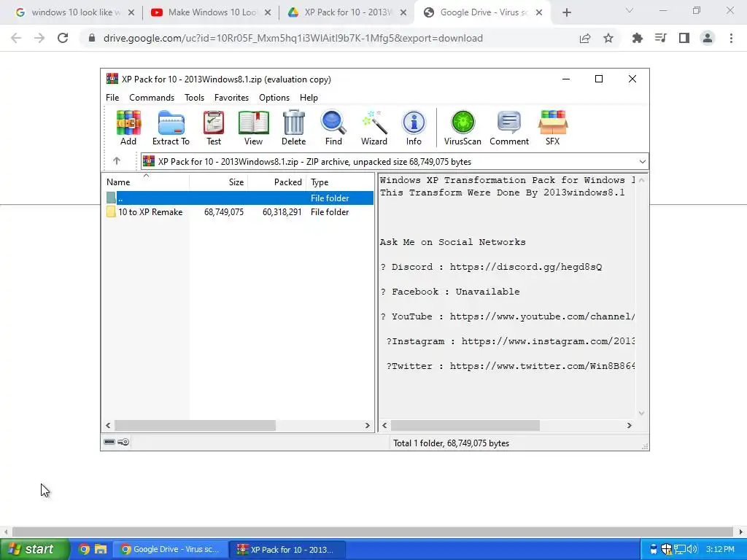The height and width of the screenshot is (560, 747).
Task: Open the Tools menu
Action: [194, 97]
